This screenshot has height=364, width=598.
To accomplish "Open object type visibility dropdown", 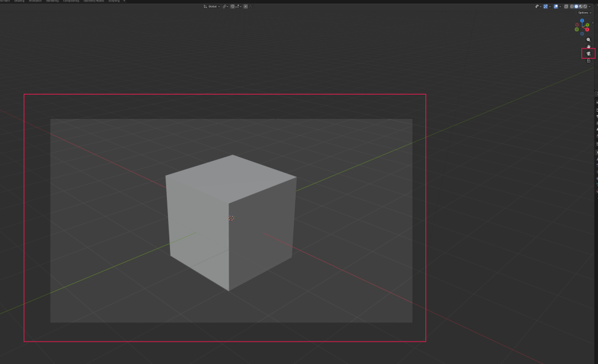I will pyautogui.click(x=539, y=6).
